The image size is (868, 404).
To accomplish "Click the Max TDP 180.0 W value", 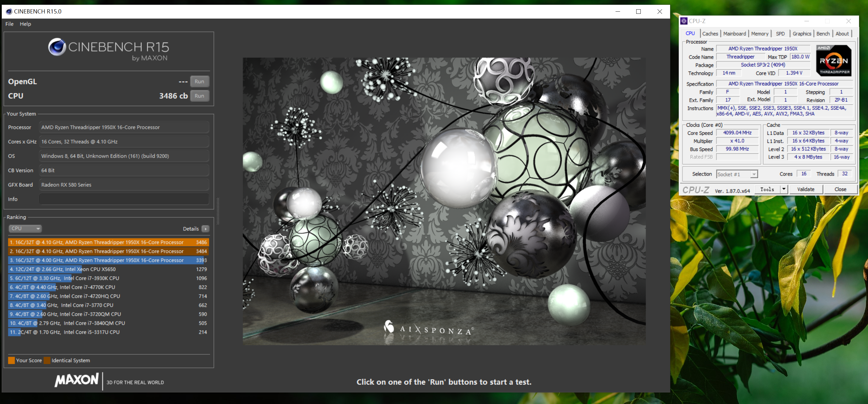I will tap(800, 57).
